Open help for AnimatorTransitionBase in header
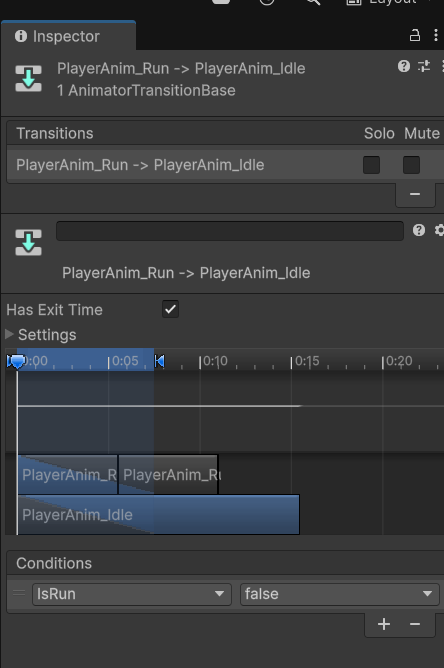The width and height of the screenshot is (444, 668). point(404,66)
